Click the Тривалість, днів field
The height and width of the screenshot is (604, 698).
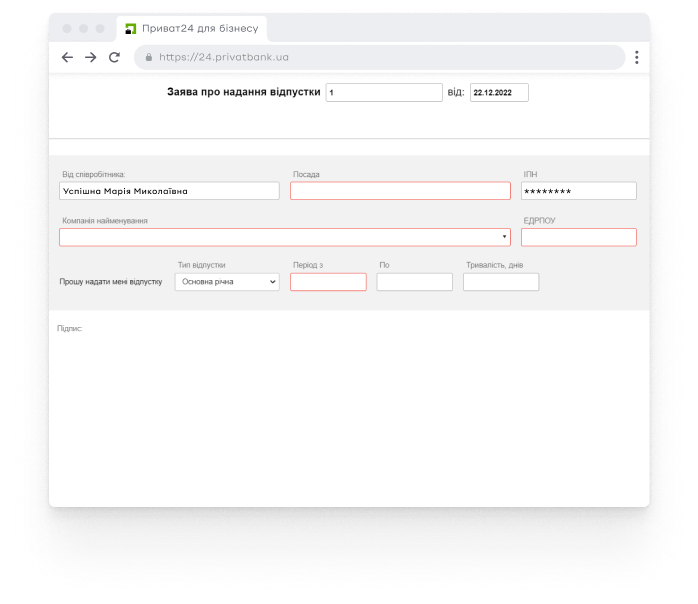(500, 282)
